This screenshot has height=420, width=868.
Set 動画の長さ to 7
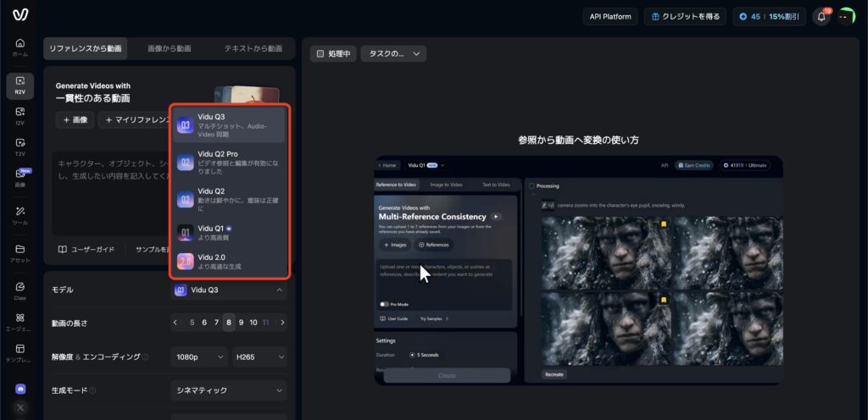click(216, 323)
